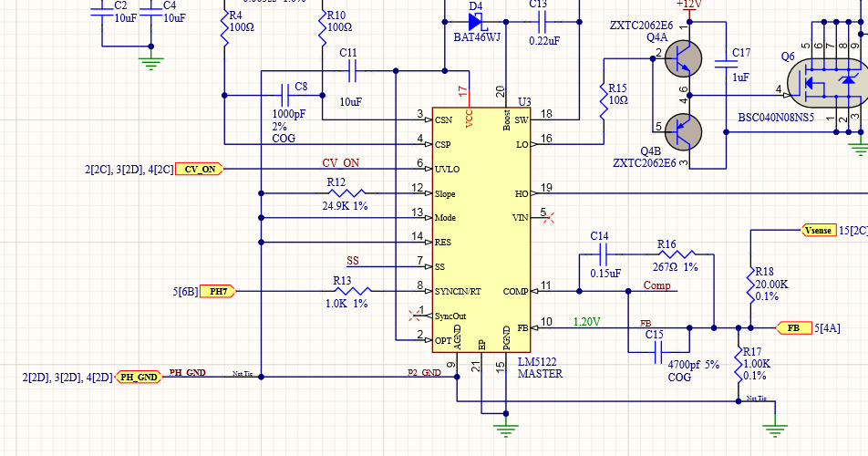Click the CV_ON port symbol
This screenshot has width=868, height=456.
tap(200, 170)
